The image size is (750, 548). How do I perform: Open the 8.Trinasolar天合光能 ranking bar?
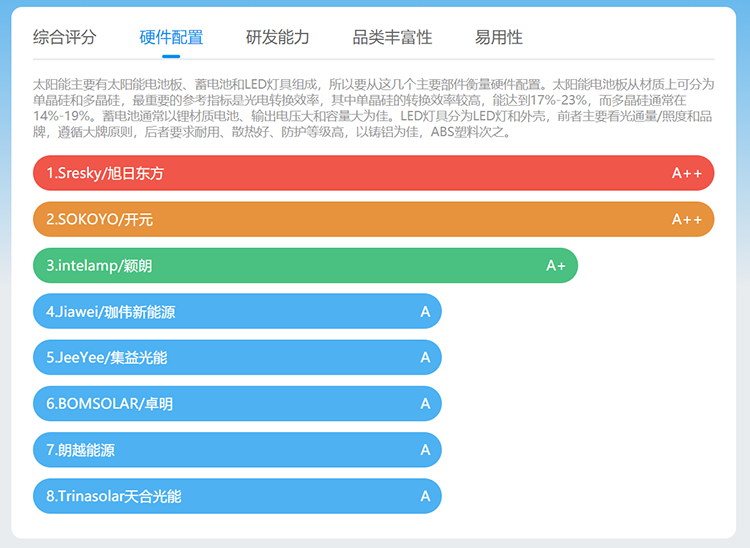click(x=237, y=496)
